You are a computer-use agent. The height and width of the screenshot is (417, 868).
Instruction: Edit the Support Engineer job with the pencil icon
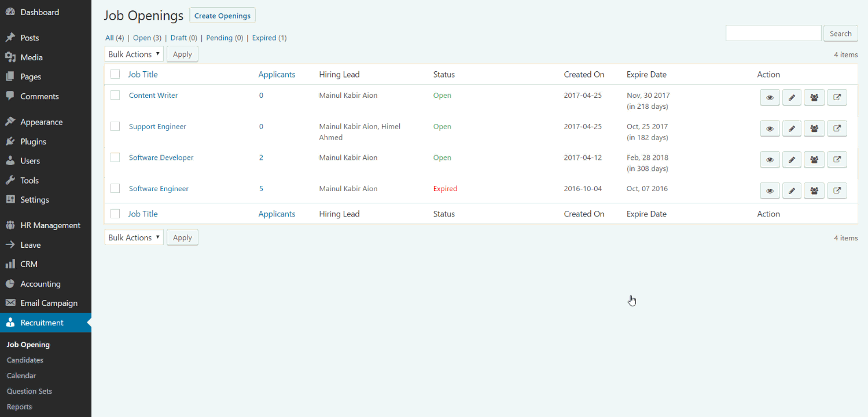(x=792, y=128)
